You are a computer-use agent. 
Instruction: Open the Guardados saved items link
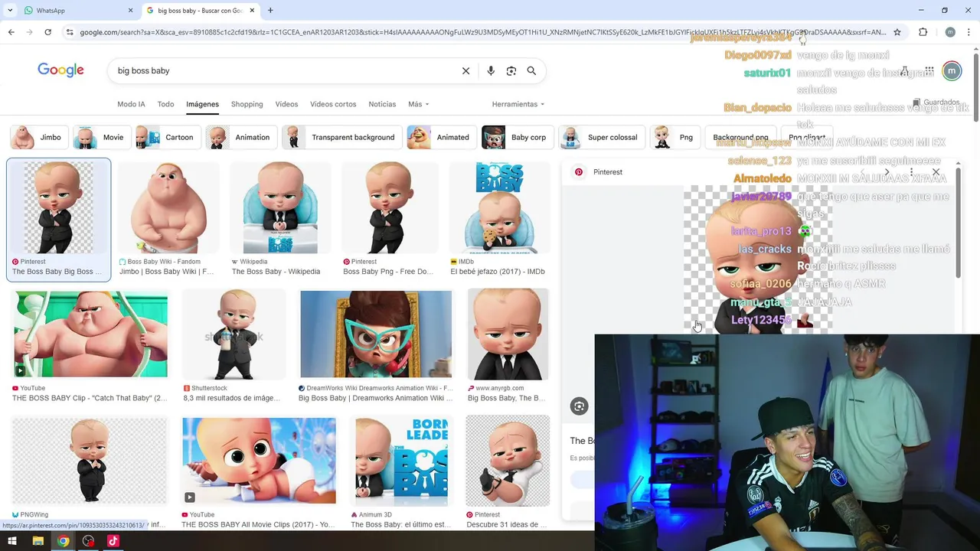click(x=936, y=102)
